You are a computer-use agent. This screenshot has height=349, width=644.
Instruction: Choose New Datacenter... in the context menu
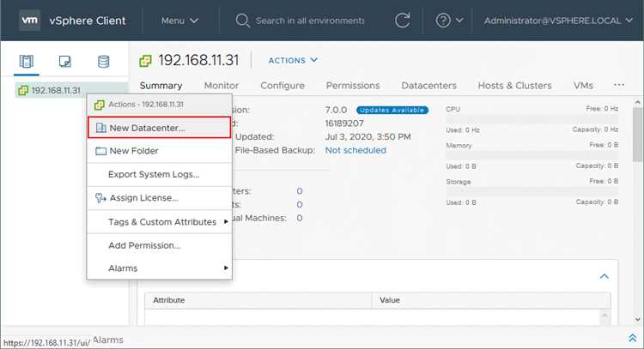(x=159, y=128)
